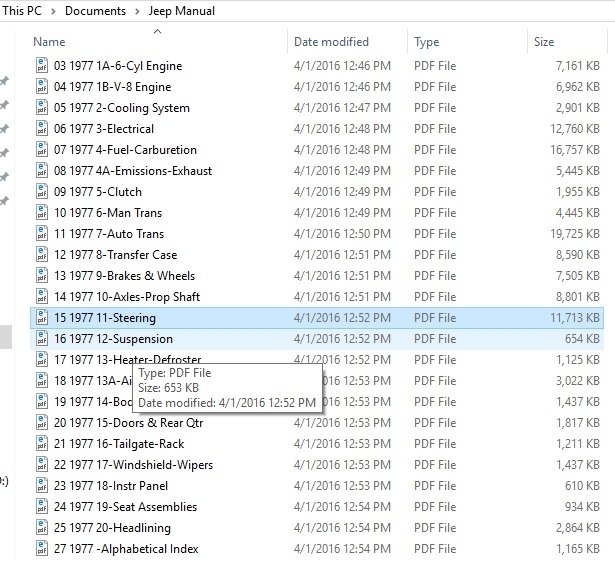Image resolution: width=615 pixels, height=562 pixels.
Task: Click PDF icon of 14 1977 10-Axles-Prop Shaft
Action: pyautogui.click(x=42, y=296)
